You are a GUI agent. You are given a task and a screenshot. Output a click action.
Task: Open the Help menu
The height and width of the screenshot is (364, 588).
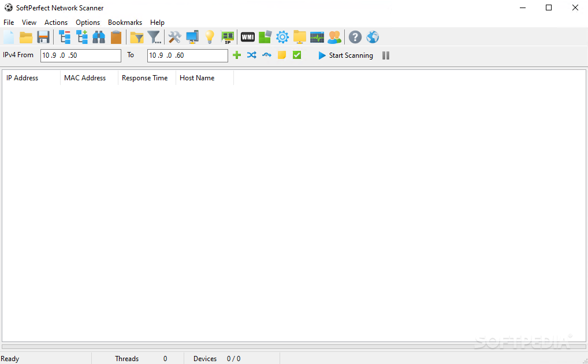157,23
